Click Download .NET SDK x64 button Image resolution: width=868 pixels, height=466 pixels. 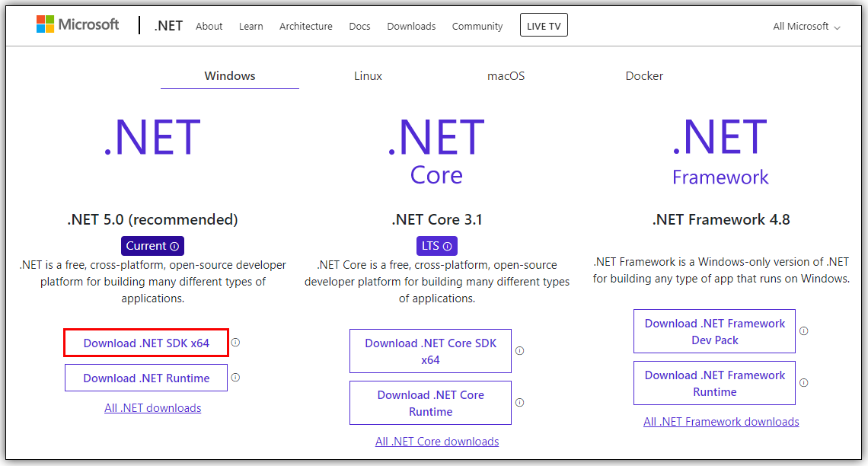click(x=146, y=343)
